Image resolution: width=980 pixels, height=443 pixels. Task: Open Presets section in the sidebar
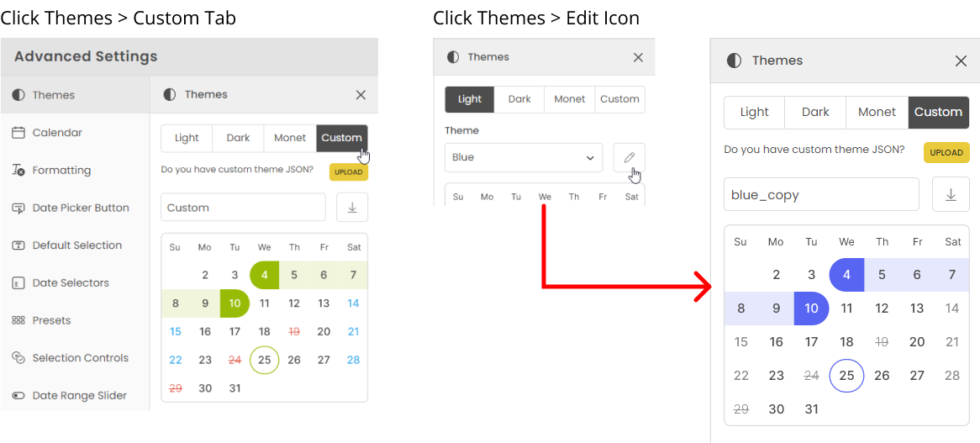pos(50,320)
